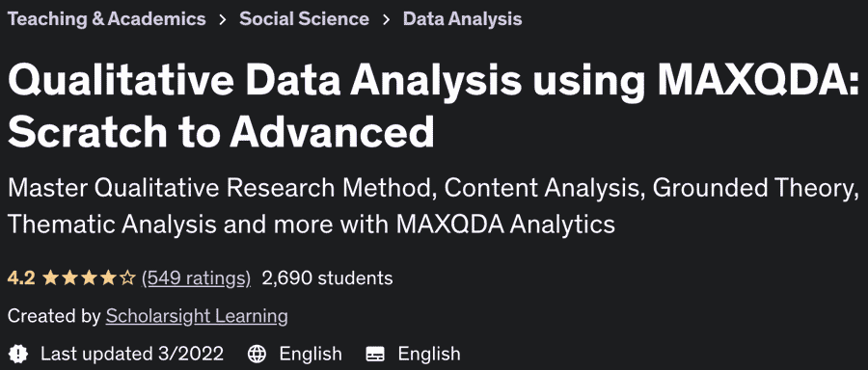The width and height of the screenshot is (868, 370).
Task: Click the globe language icon
Action: tap(257, 354)
